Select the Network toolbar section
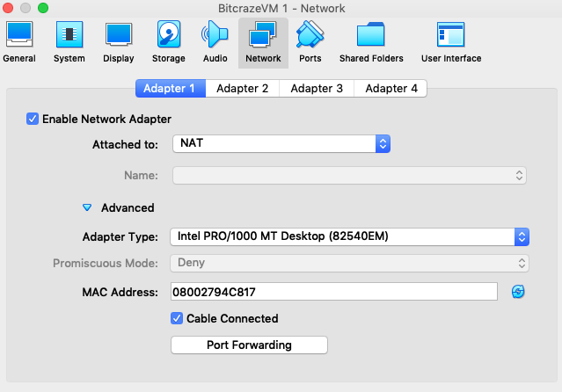 263,42
